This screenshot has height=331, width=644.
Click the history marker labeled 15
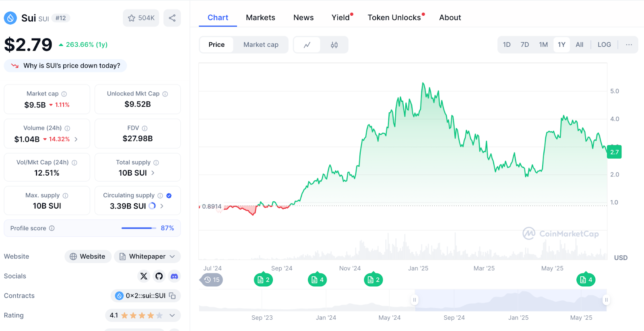pyautogui.click(x=211, y=280)
